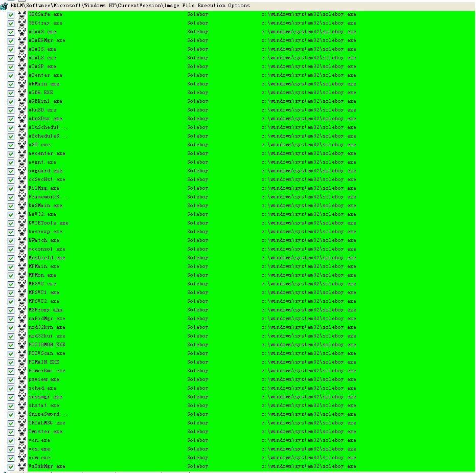Screen dimensions: 476x473
Task: Click the panda icon beside PowerRmv.exe
Action: point(22,371)
